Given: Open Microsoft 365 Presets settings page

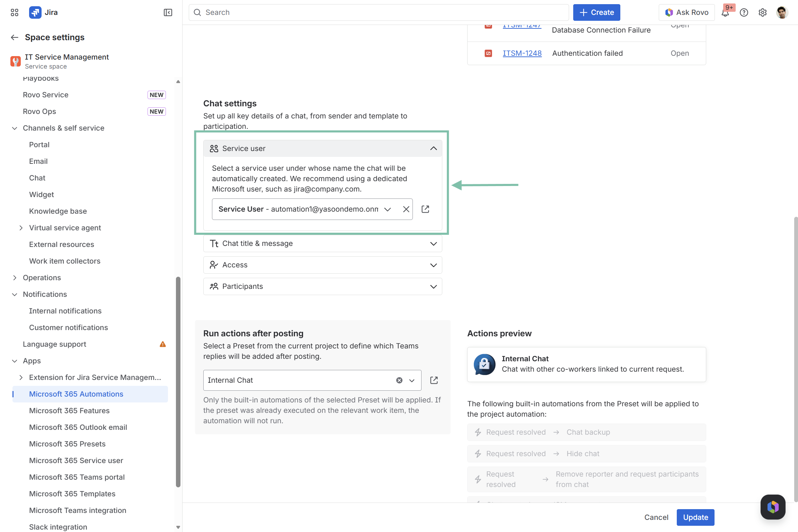Looking at the screenshot, I should pyautogui.click(x=67, y=444).
